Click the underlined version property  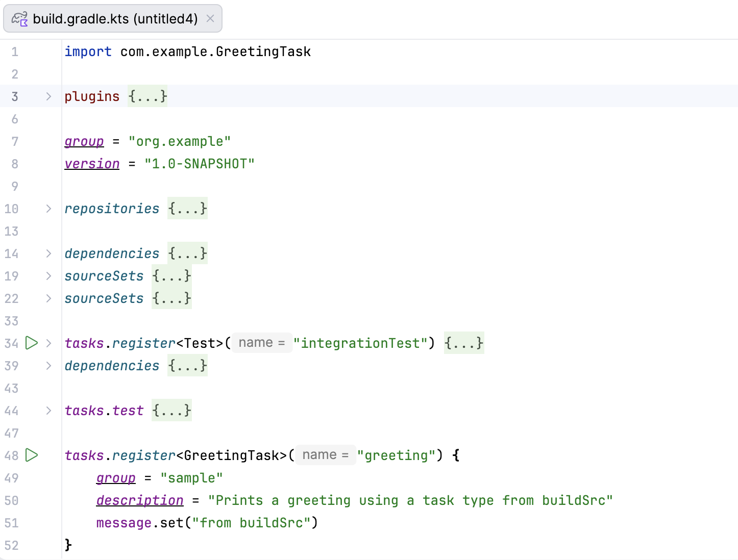[92, 164]
